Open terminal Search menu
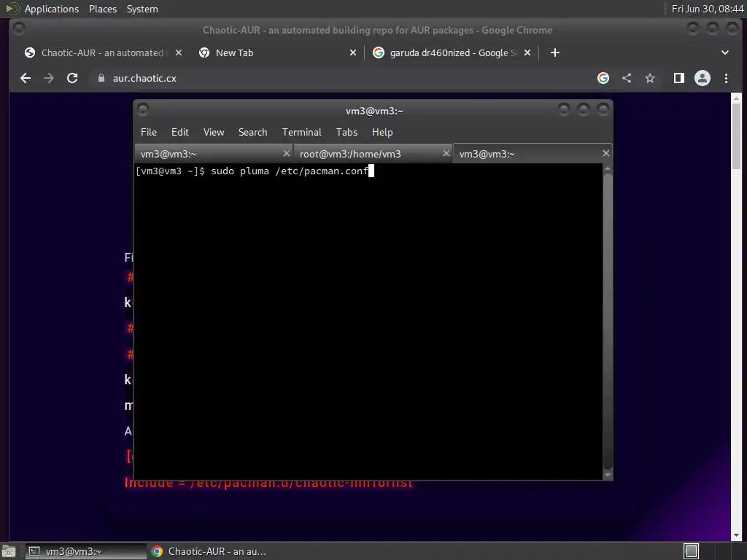Viewport: 747px width, 560px height. (252, 133)
